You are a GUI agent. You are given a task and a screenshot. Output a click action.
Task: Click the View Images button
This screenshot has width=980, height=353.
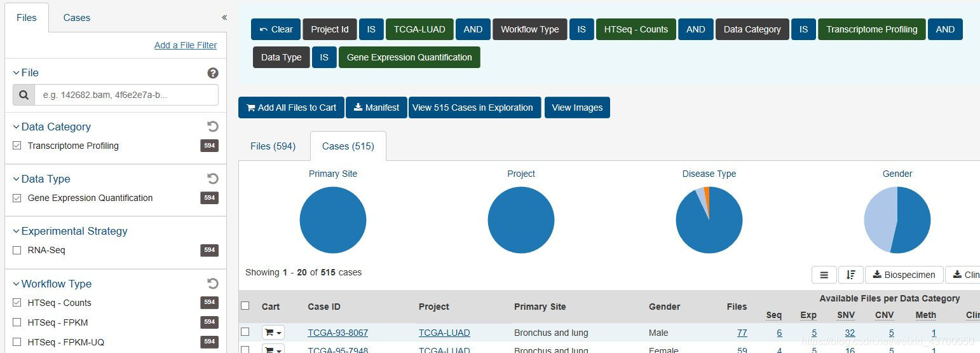pyautogui.click(x=577, y=107)
